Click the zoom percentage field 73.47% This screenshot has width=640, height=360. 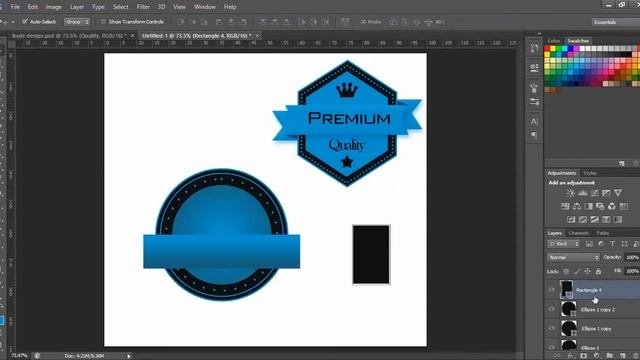click(x=19, y=356)
